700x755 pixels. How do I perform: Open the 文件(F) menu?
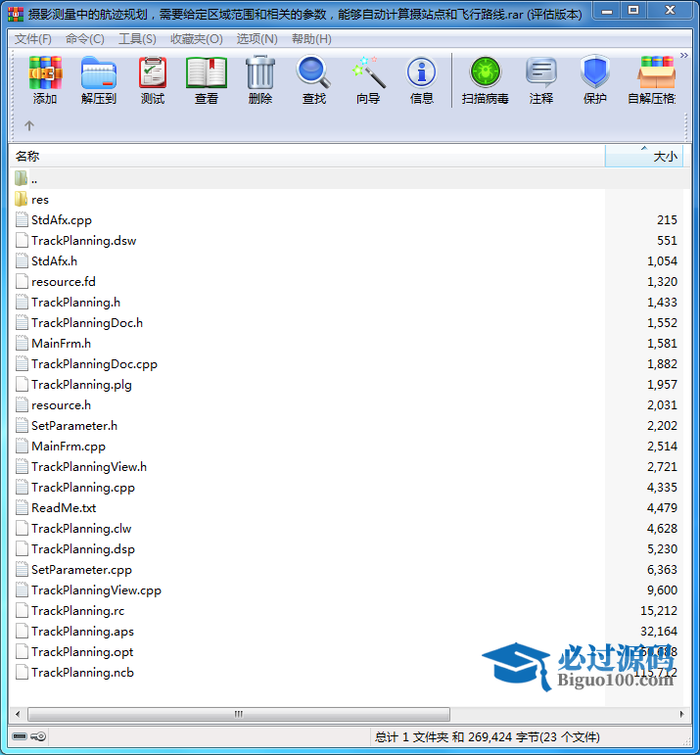[x=32, y=39]
